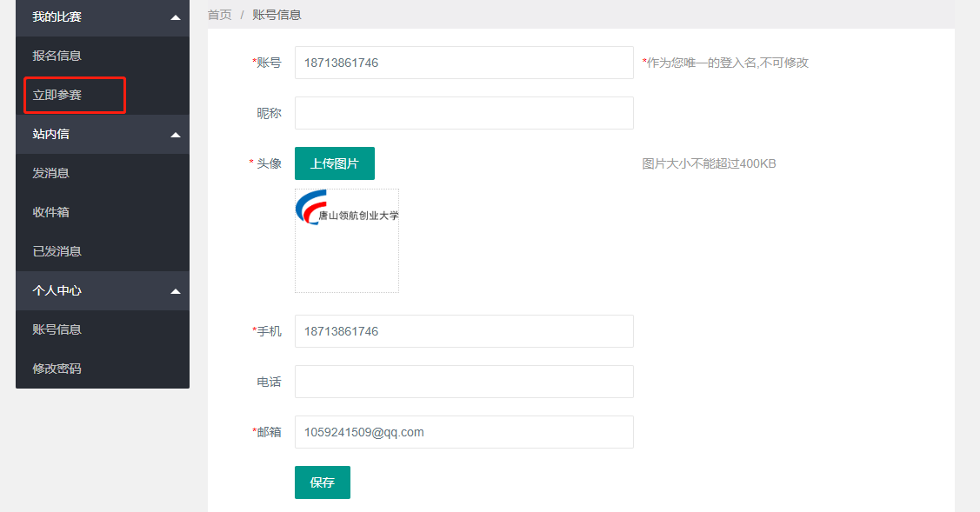Select 立即参赛 menu item

(57, 95)
